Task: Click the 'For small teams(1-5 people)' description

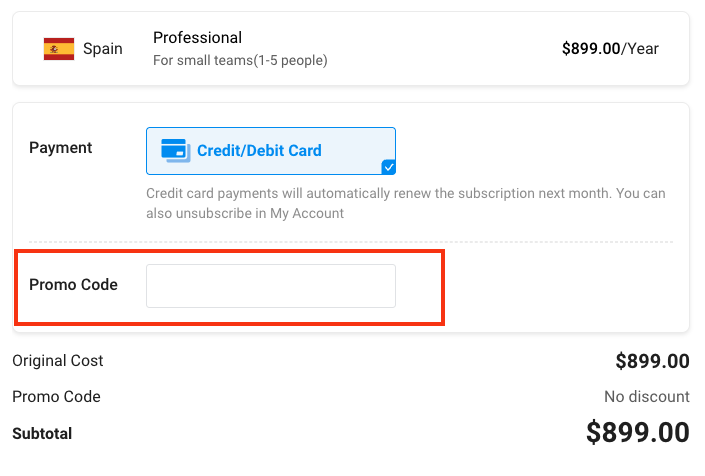Action: coord(240,60)
